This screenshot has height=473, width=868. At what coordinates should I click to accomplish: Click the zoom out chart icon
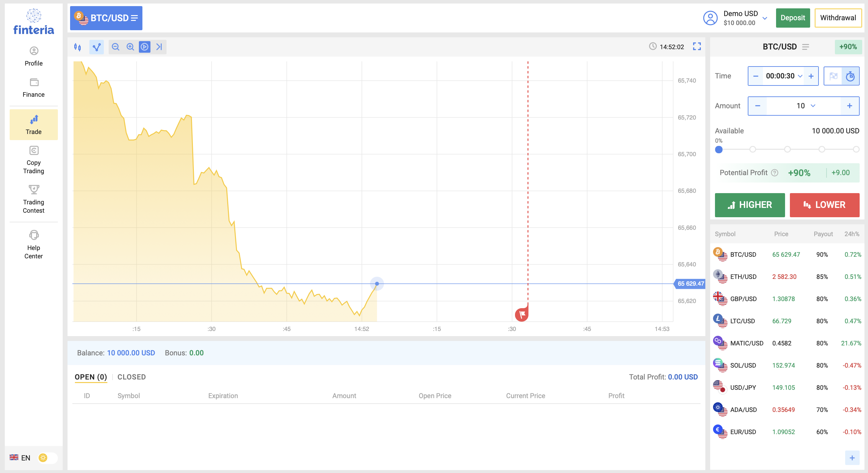[x=116, y=47]
